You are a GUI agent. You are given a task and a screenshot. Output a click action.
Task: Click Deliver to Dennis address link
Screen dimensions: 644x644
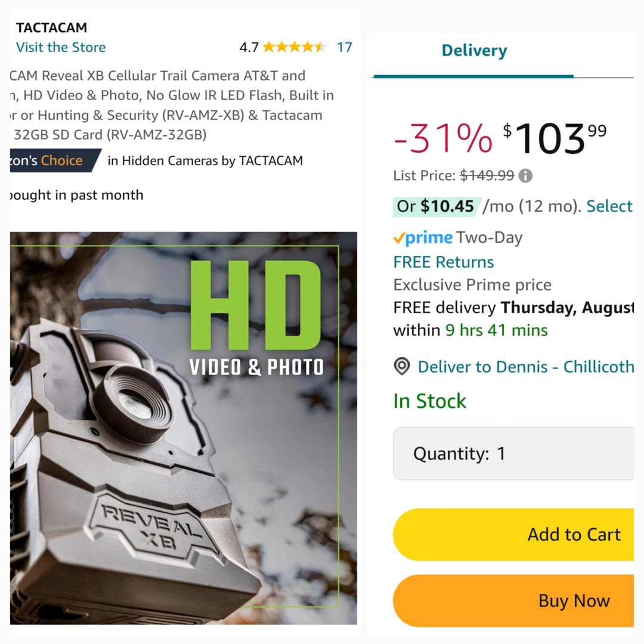tap(526, 367)
